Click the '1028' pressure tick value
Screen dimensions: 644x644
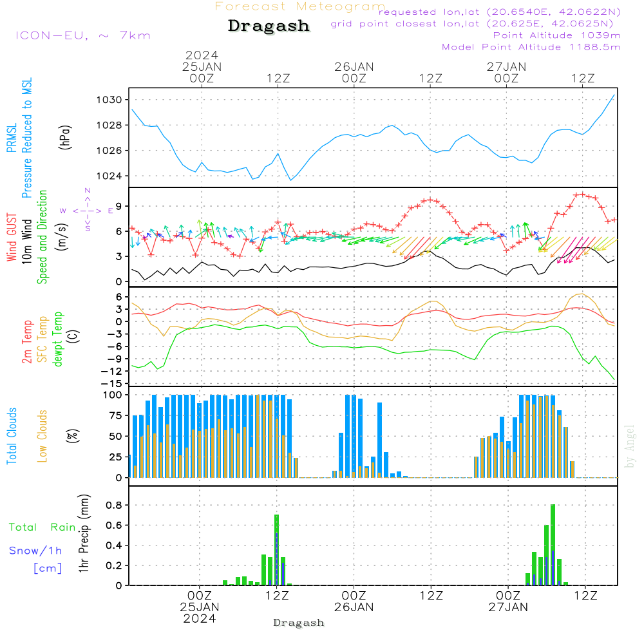(109, 126)
